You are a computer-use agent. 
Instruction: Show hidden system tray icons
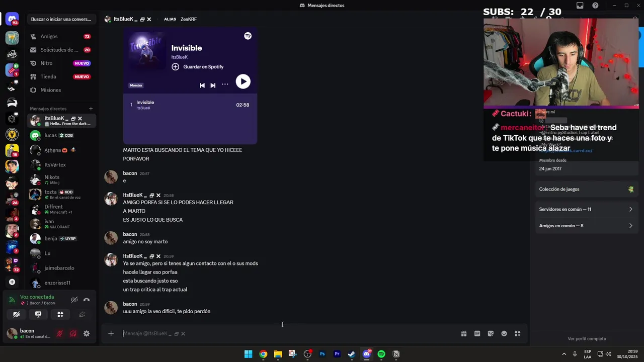[563, 354]
